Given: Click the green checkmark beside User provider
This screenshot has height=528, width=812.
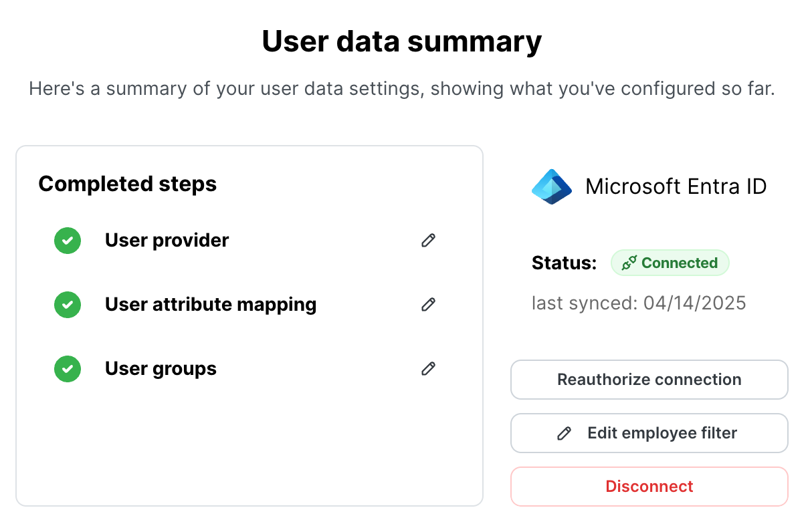Looking at the screenshot, I should tap(68, 241).
